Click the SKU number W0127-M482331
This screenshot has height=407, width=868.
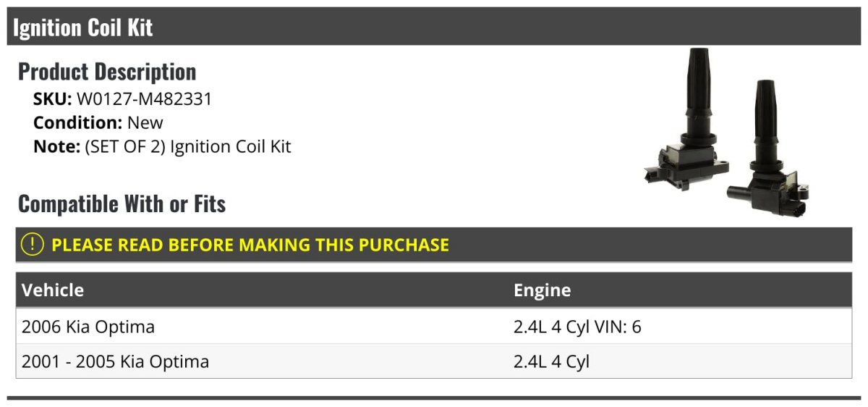(145, 98)
